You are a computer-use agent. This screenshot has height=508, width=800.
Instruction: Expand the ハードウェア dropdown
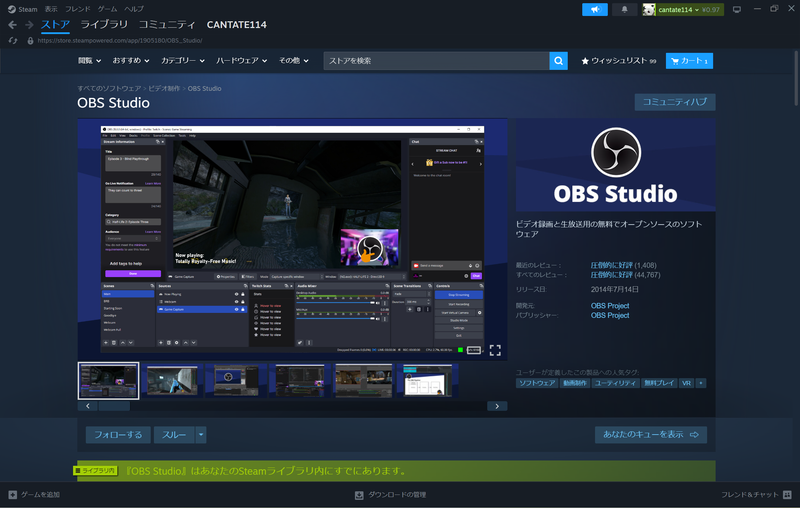point(241,61)
